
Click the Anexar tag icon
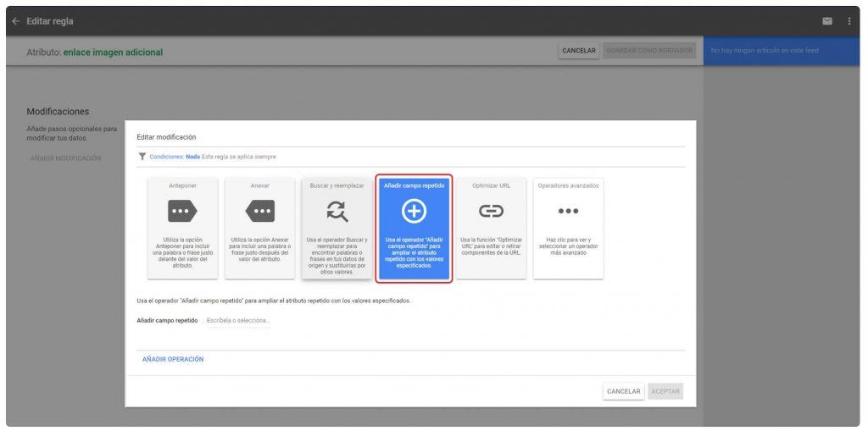(259, 211)
